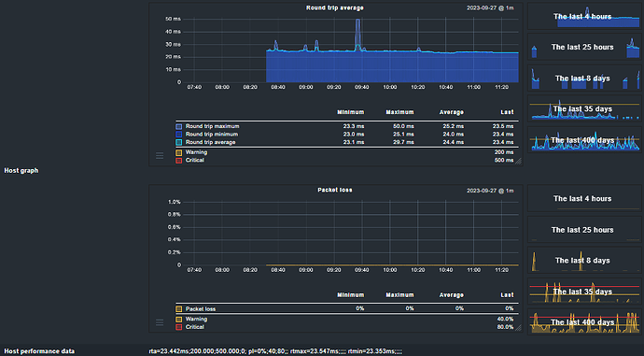Viewport: 644px width, 356px height.
Task: Toggle the Round trip maximum legend swatch
Action: [178, 127]
